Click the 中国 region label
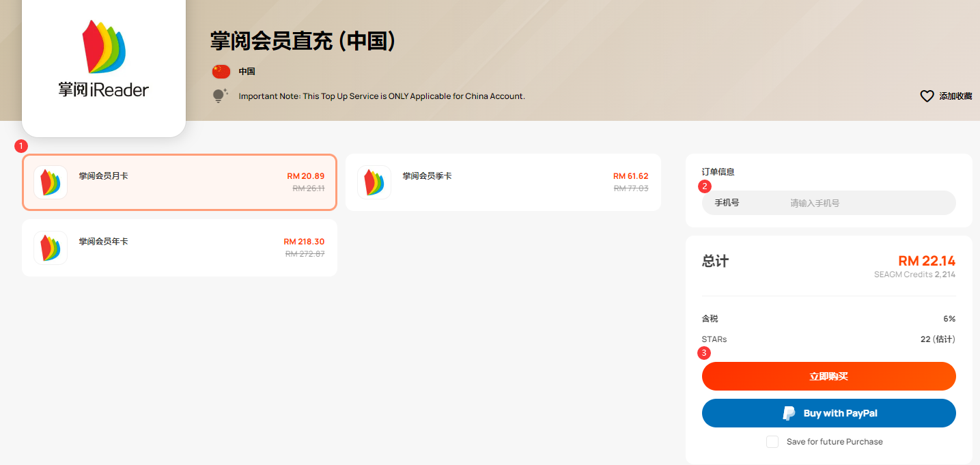The height and width of the screenshot is (465, 980). coord(247,72)
